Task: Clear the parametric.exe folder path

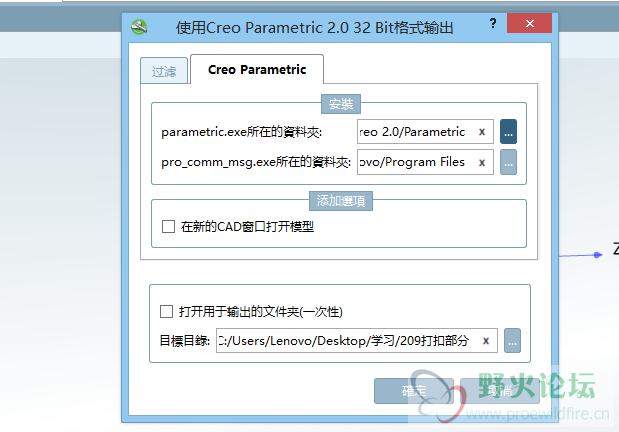Action: click(x=482, y=132)
